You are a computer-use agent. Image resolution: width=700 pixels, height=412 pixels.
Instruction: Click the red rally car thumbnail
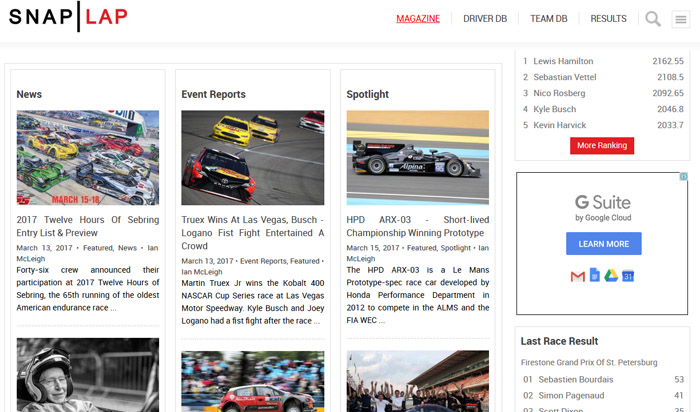point(253,382)
